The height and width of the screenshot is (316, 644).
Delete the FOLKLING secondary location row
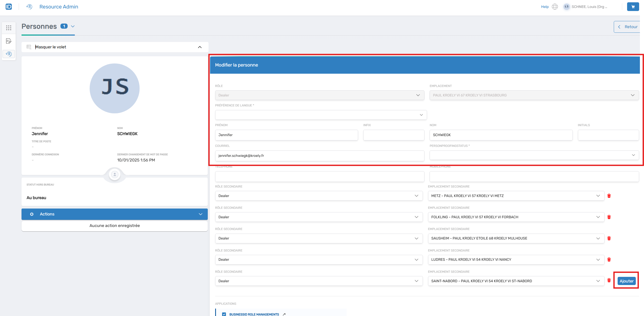coord(609,217)
